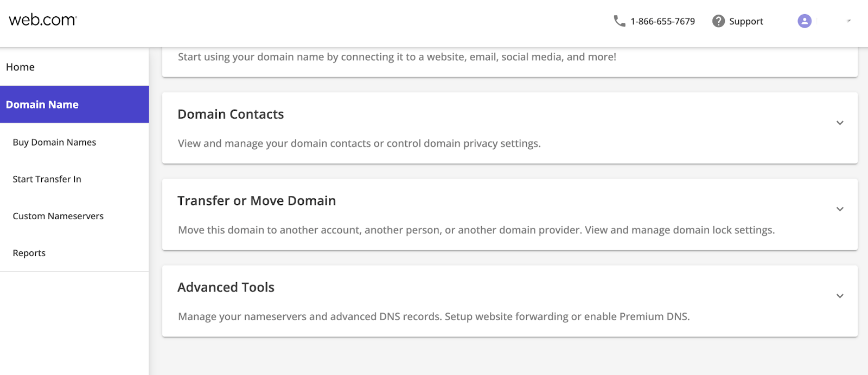Click the Advanced Tools heading
This screenshot has height=375, width=868.
coord(226,287)
